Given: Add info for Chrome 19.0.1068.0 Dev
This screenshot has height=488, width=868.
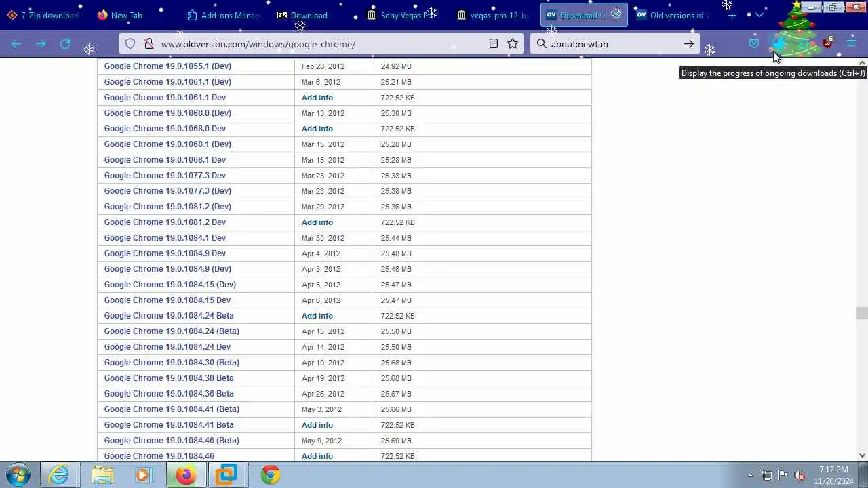Looking at the screenshot, I should click(x=317, y=129).
